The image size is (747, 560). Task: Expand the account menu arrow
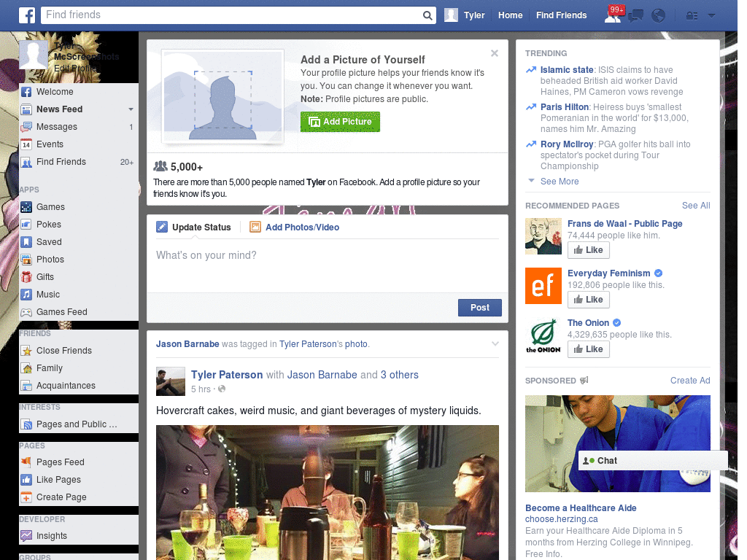711,15
